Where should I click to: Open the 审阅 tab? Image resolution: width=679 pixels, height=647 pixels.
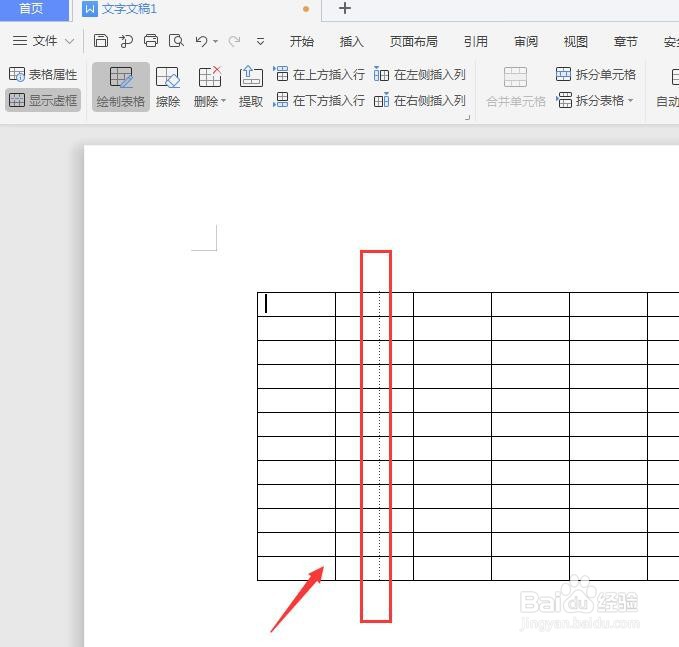[x=526, y=42]
